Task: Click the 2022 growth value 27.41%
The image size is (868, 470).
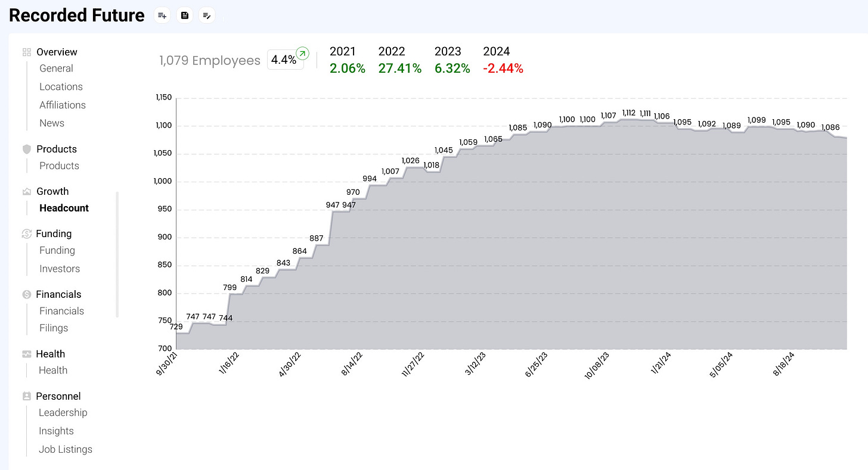Action: (400, 69)
